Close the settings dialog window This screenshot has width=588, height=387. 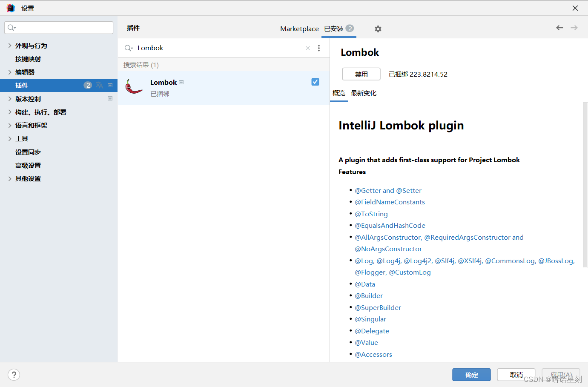pyautogui.click(x=575, y=8)
